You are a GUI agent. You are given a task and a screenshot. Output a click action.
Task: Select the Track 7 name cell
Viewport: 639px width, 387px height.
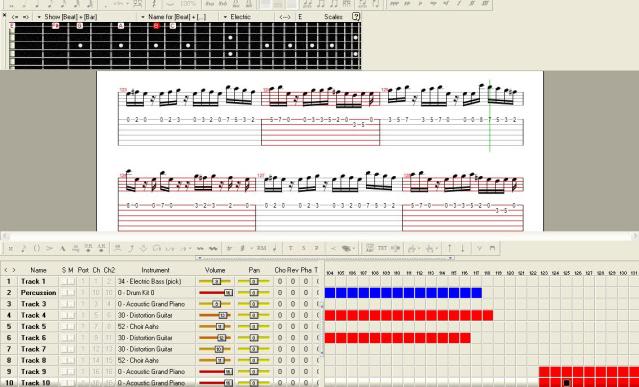pyautogui.click(x=38, y=349)
